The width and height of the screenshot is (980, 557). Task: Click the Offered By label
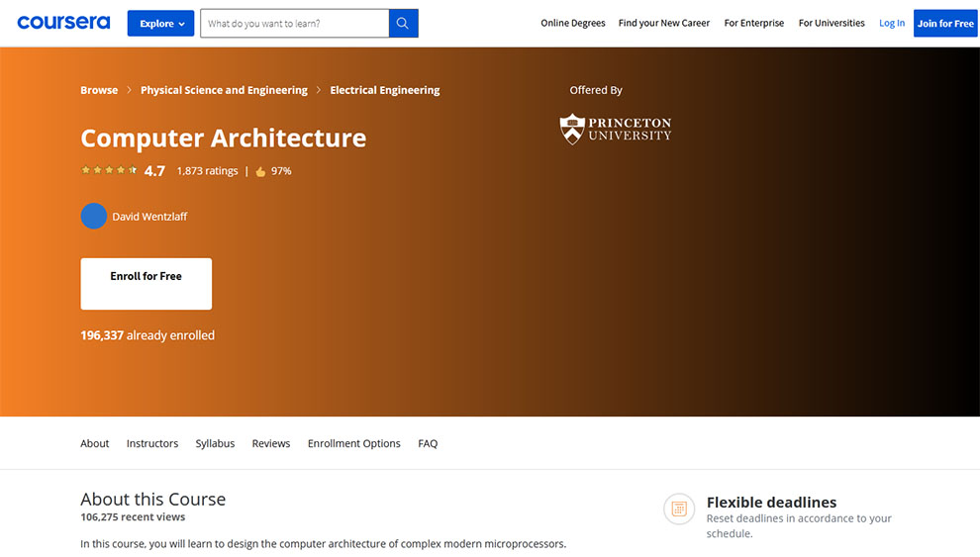coord(596,90)
